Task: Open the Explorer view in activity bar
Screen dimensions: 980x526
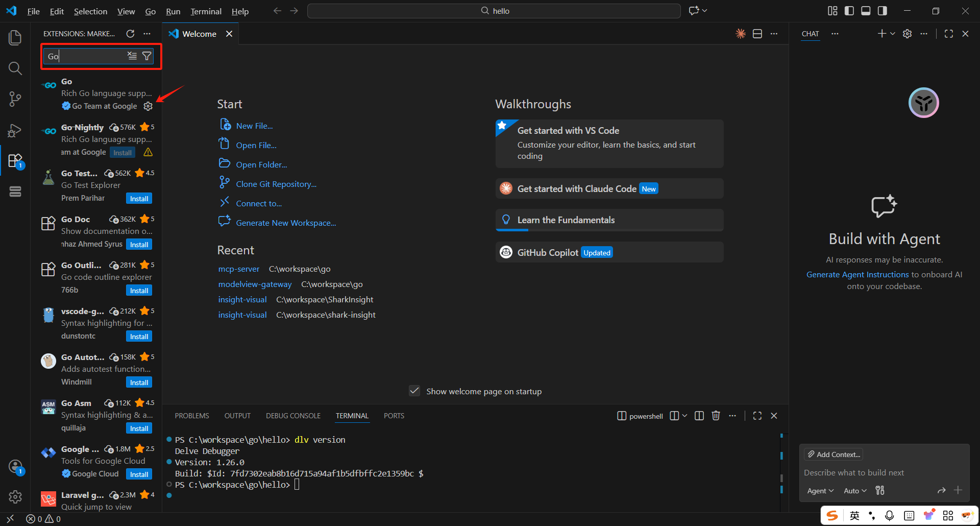Action: point(15,37)
